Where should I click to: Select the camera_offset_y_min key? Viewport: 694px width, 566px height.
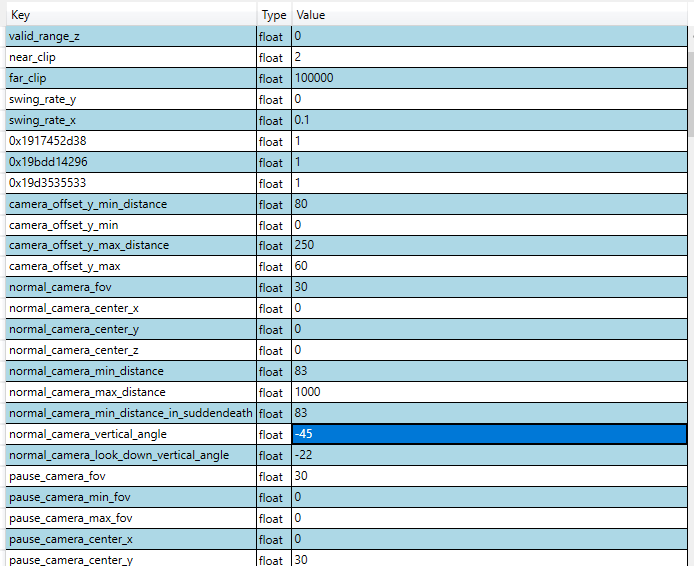[x=131, y=225]
